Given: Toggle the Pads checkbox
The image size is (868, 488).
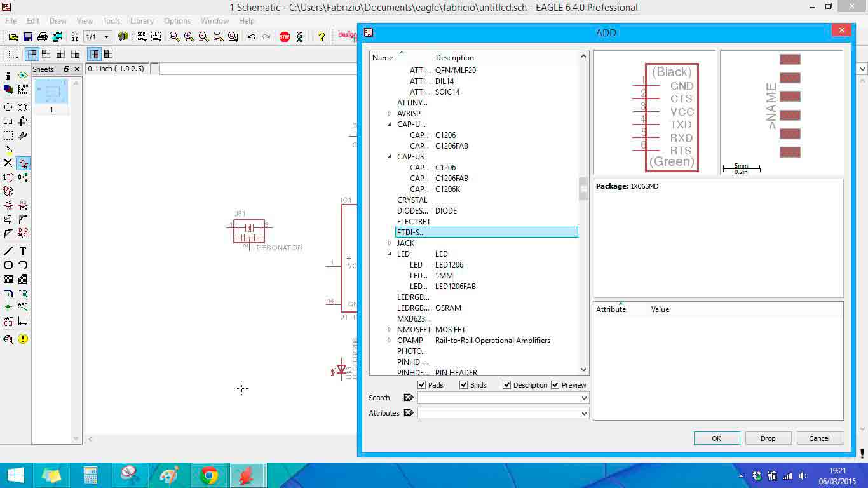Looking at the screenshot, I should click(x=422, y=385).
